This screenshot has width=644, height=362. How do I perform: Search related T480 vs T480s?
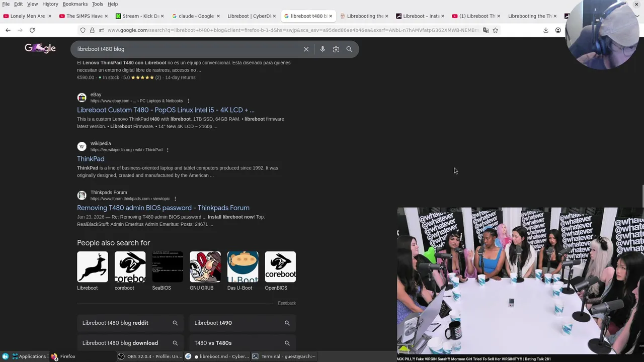click(x=243, y=343)
